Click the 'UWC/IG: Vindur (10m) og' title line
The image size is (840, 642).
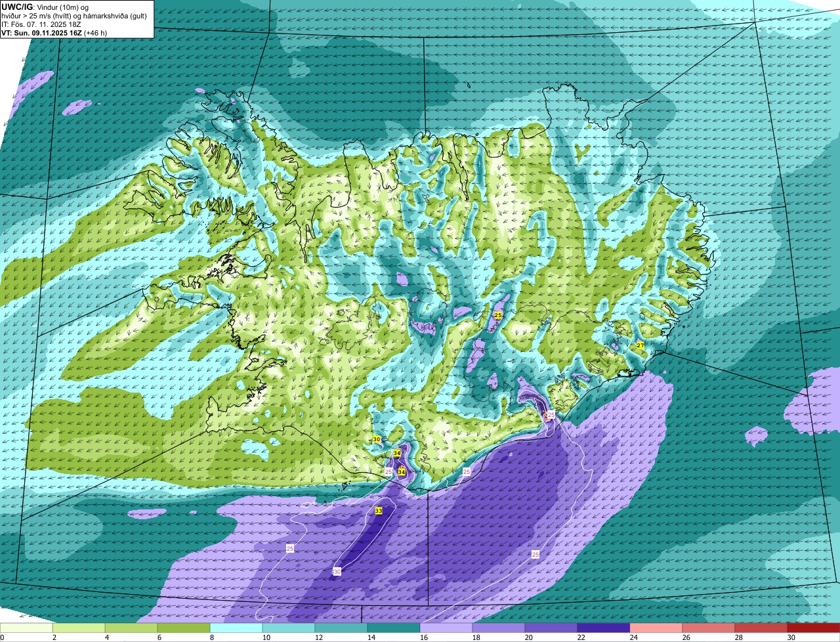click(45, 7)
